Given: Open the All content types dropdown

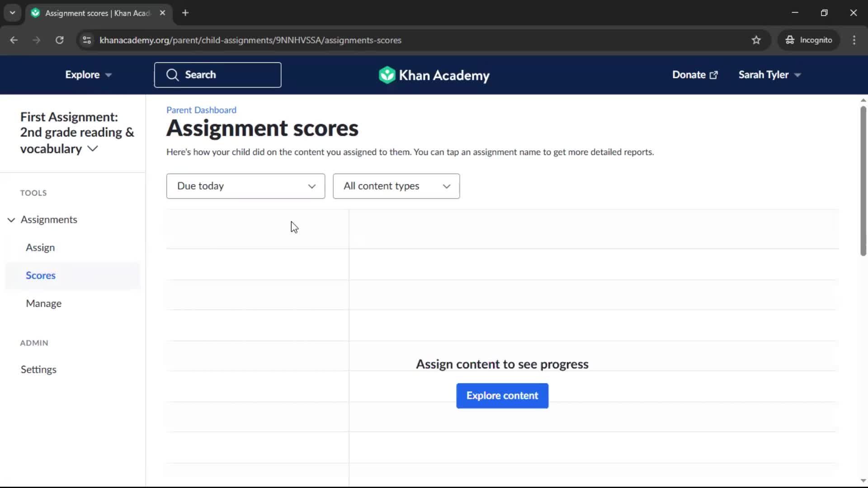Looking at the screenshot, I should click(x=396, y=186).
